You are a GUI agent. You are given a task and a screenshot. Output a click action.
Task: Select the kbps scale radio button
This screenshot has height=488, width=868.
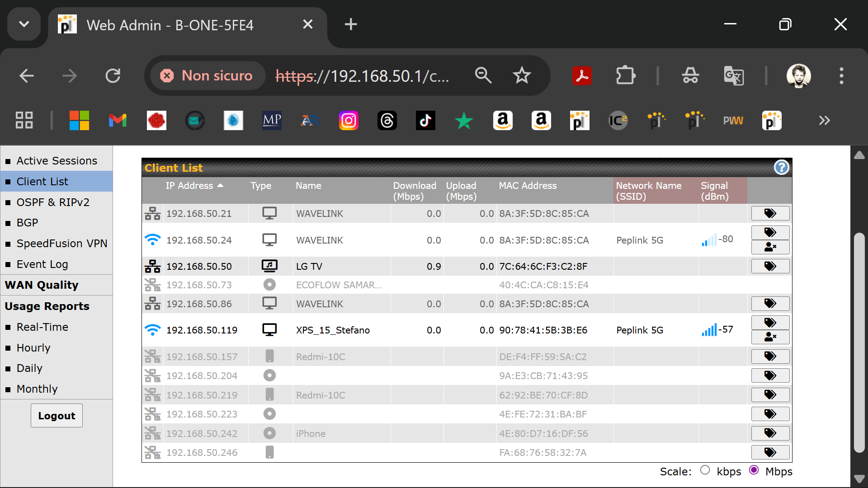(x=705, y=470)
